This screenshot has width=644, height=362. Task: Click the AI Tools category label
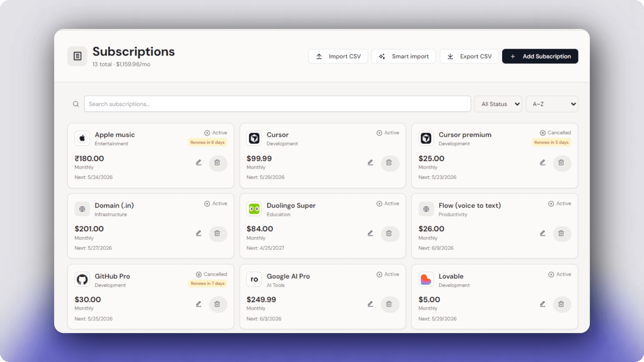click(276, 285)
